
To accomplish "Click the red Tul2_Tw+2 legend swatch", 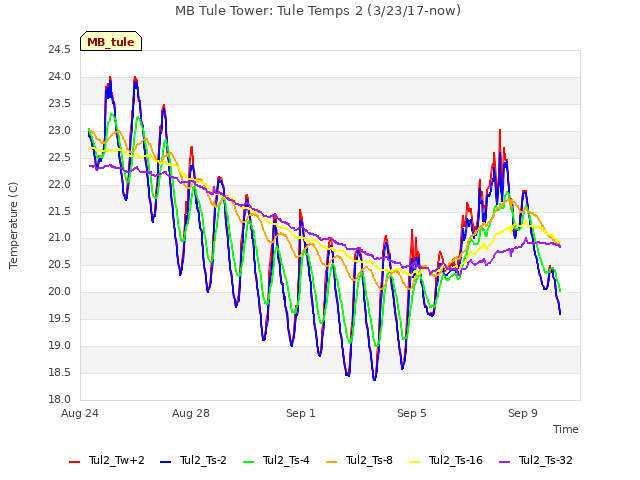I will [75, 462].
